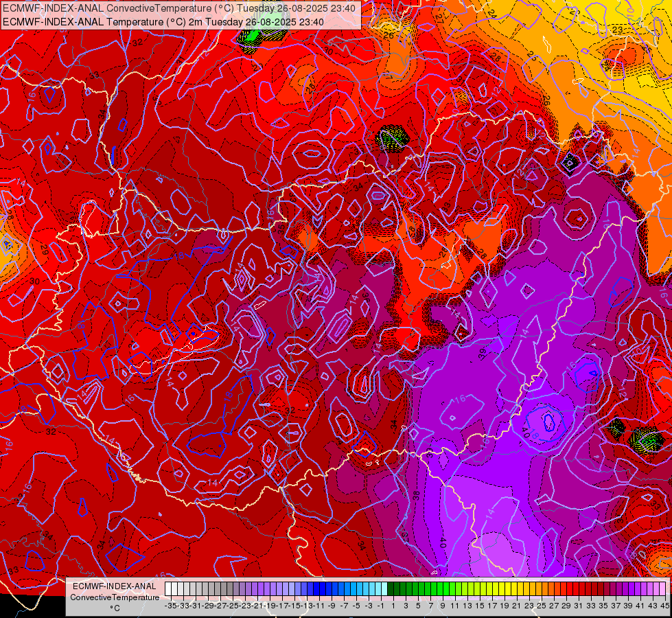The height and width of the screenshot is (618, 672).
Task: Click the 21 value on the legend scale
Action: pos(518,606)
